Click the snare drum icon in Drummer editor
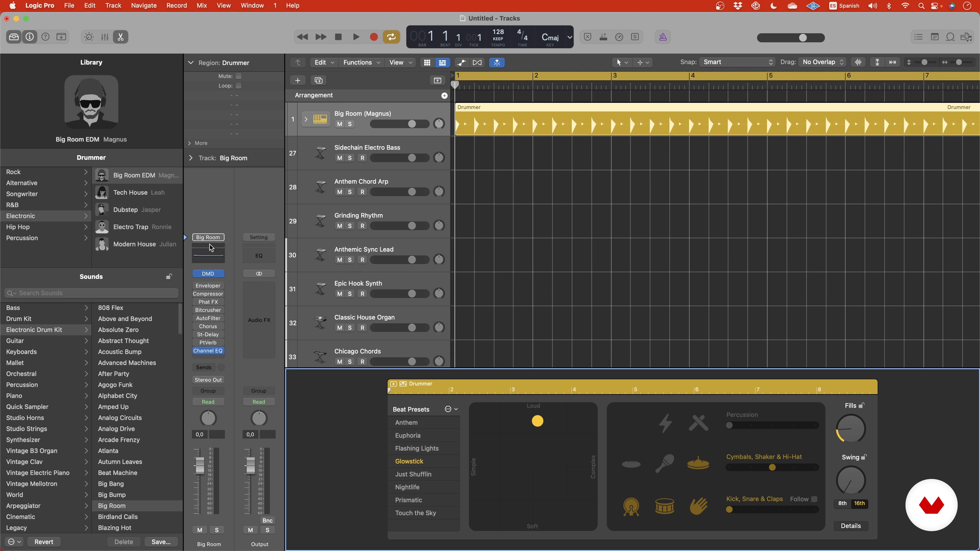 (665, 506)
